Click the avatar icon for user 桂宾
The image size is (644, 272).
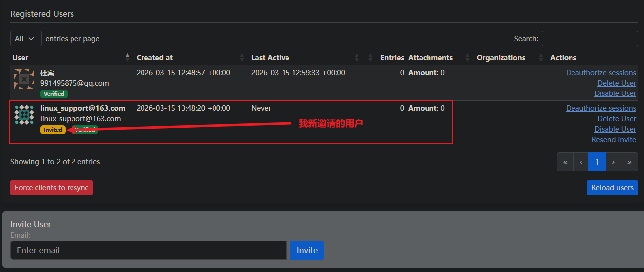[24, 79]
